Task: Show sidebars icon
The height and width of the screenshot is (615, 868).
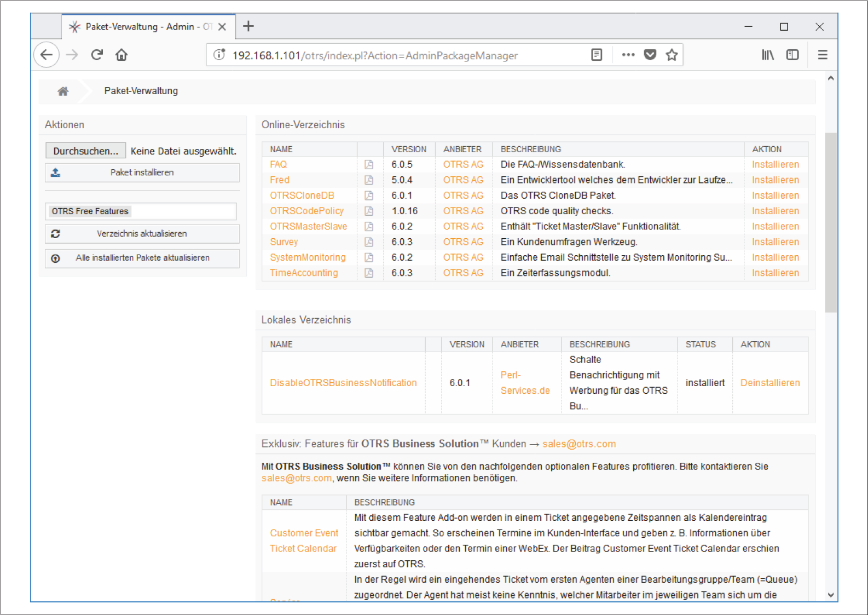Action: [x=792, y=55]
